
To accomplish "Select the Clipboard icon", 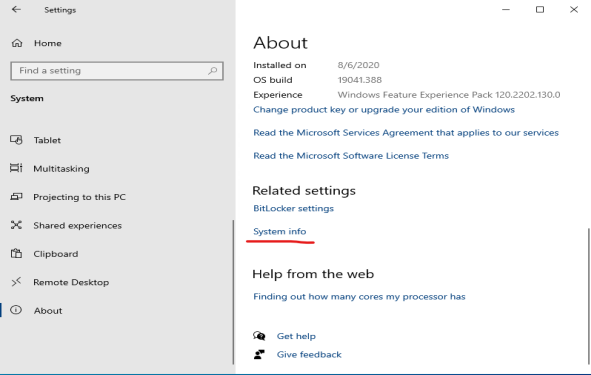I will pos(16,253).
